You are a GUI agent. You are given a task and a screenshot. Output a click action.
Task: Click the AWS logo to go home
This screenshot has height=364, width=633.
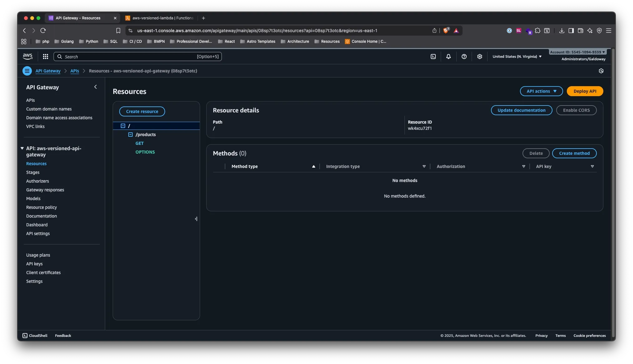coord(27,56)
